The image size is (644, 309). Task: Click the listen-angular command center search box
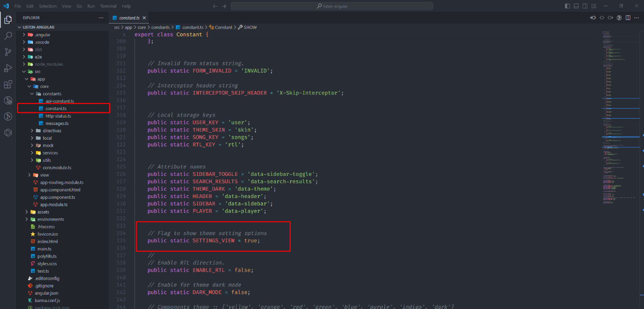332,6
